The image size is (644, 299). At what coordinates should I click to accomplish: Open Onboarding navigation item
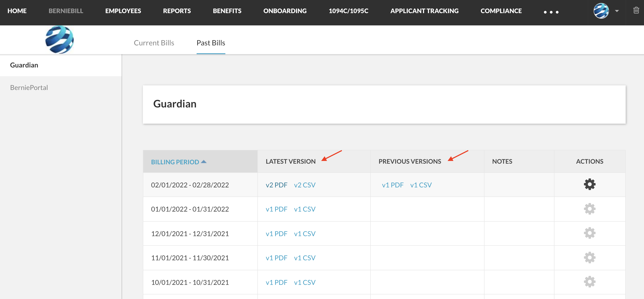click(285, 11)
